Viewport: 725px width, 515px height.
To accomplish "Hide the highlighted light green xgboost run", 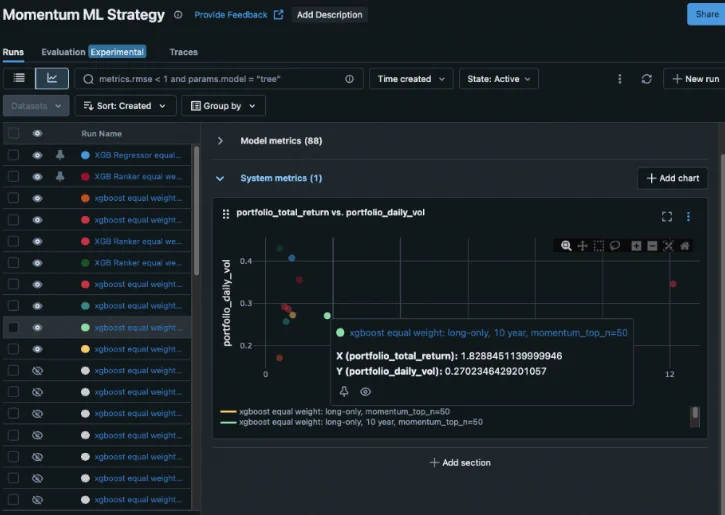I will [37, 328].
